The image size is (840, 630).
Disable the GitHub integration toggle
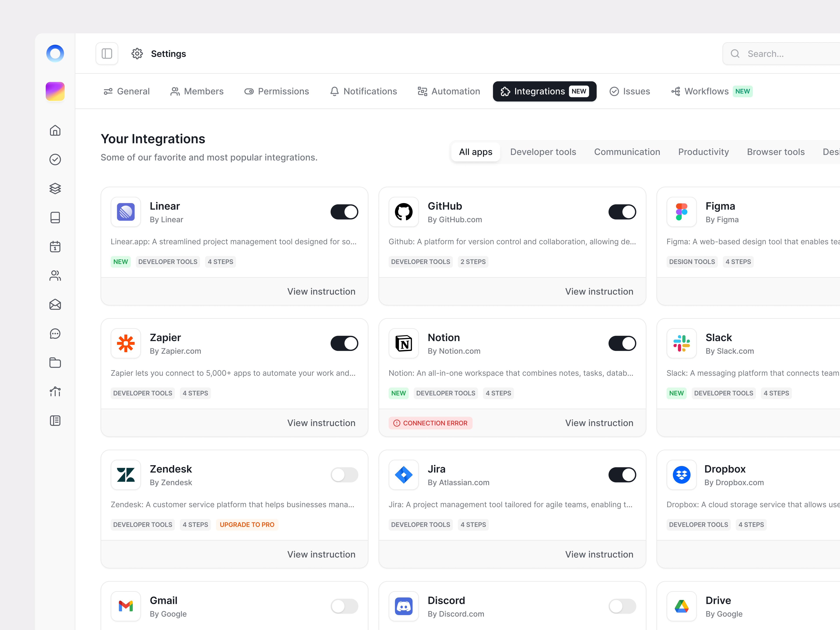[622, 212]
